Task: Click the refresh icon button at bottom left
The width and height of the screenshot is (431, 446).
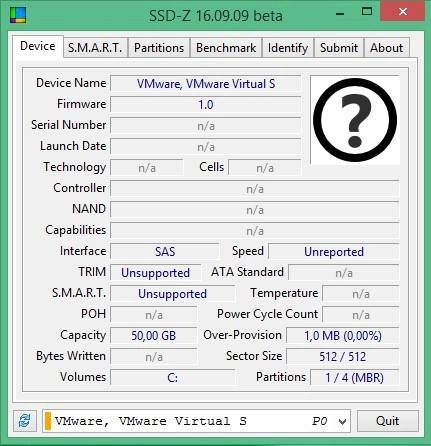Action: (25, 421)
